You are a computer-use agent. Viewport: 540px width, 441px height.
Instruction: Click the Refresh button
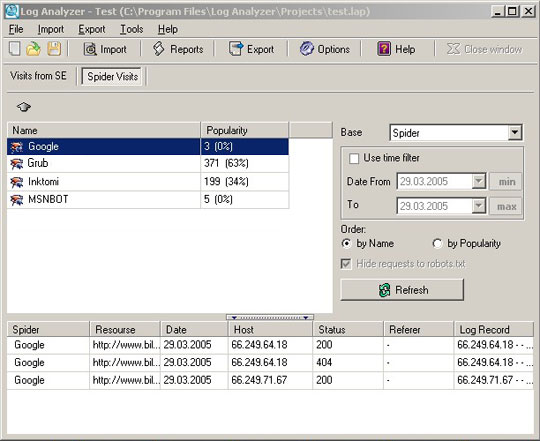[x=402, y=290]
